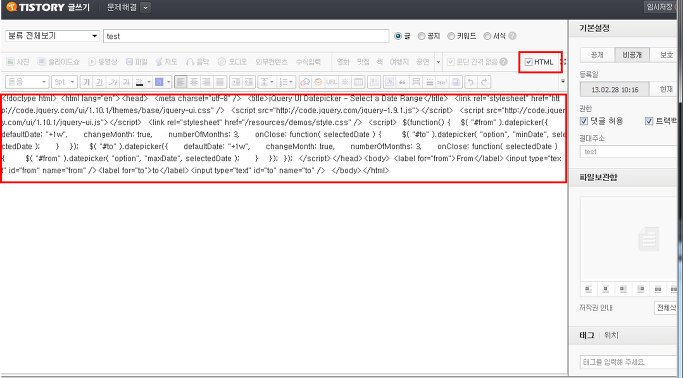Open background color arrow dropdown
The width and height of the screenshot is (683, 378).
(169, 82)
